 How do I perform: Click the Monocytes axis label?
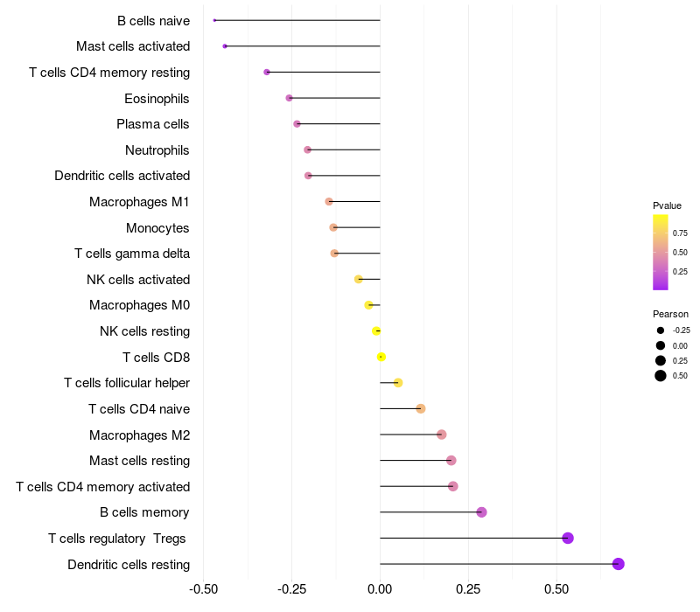pyautogui.click(x=157, y=228)
